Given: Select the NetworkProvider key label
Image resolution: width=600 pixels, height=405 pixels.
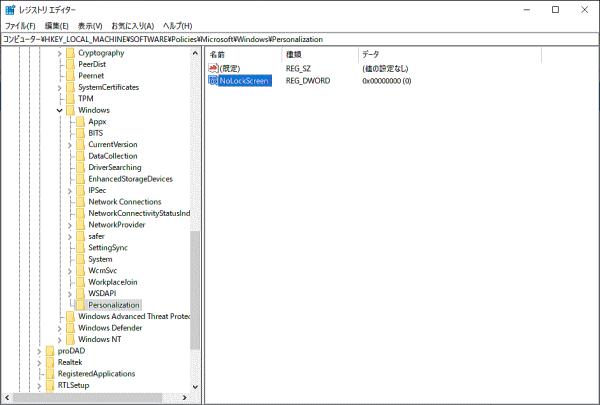Looking at the screenshot, I should tap(117, 225).
